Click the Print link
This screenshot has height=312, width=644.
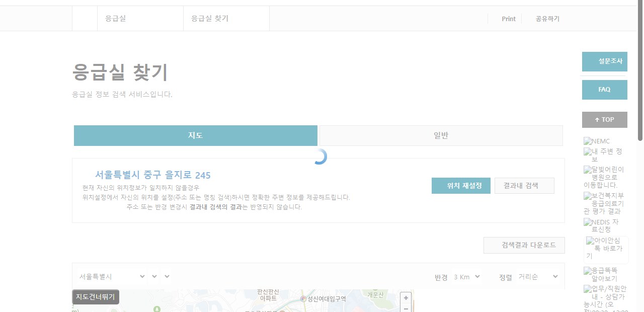509,19
